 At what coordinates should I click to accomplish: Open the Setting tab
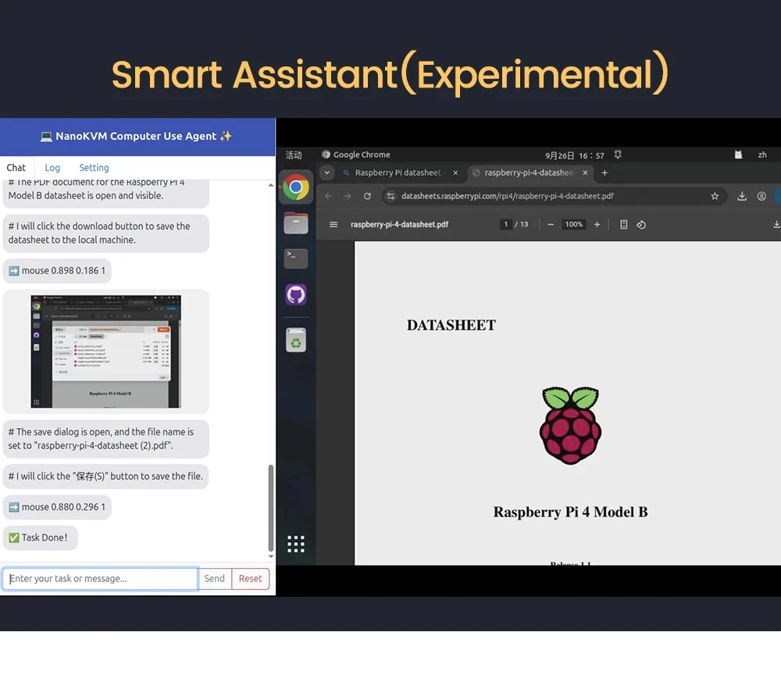pyautogui.click(x=94, y=168)
